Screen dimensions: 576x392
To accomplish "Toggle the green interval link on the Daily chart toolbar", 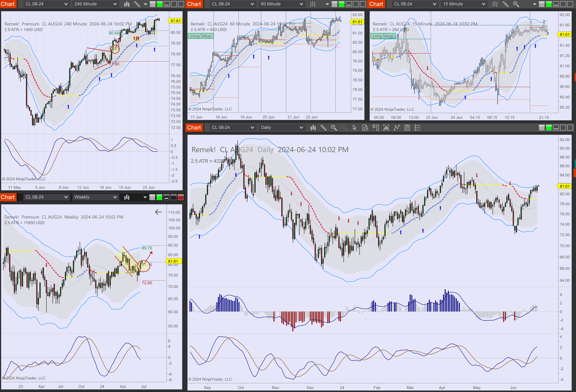I will coord(549,127).
